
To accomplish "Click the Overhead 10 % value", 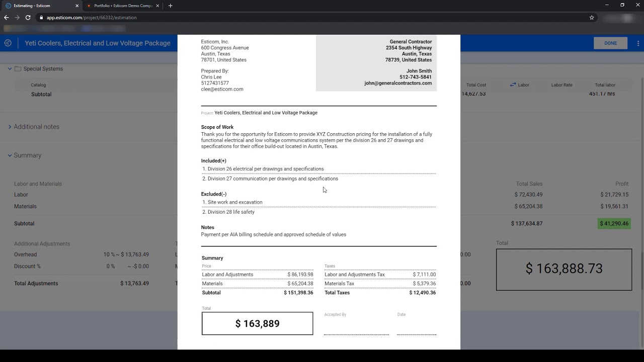I will pyautogui.click(x=109, y=254).
